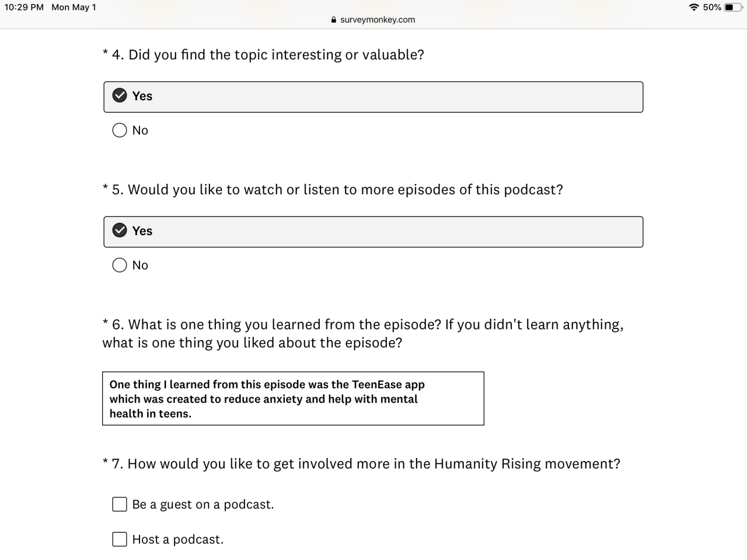The width and height of the screenshot is (747, 560).
Task: Tap the 50% battery percentage text
Action: coord(712,8)
